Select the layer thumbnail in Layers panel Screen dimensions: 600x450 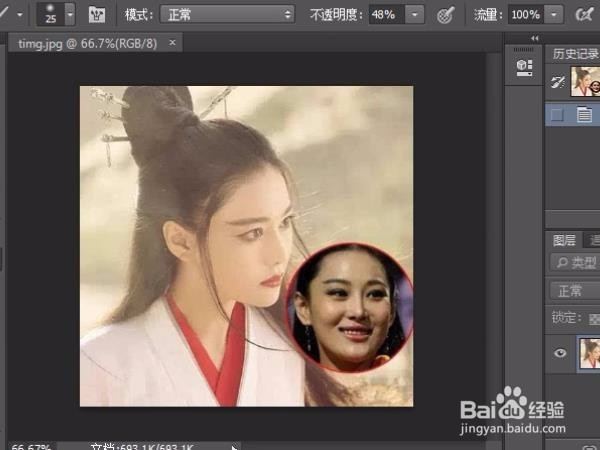[589, 354]
